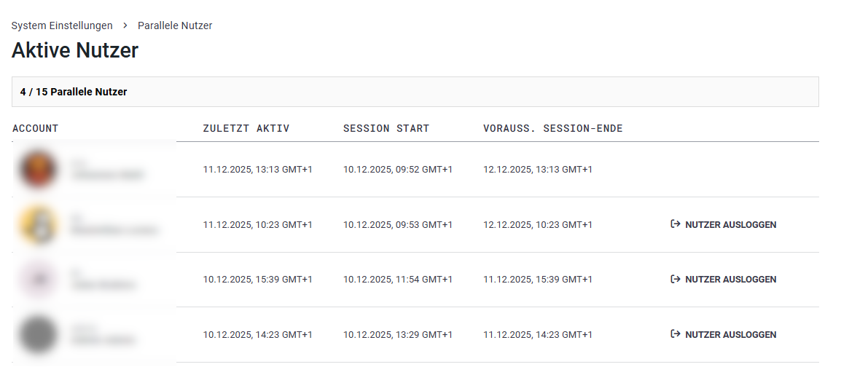The height and width of the screenshot is (383, 868).
Task: Click the logout arrow icon in the 15:39 row
Action: [675, 279]
